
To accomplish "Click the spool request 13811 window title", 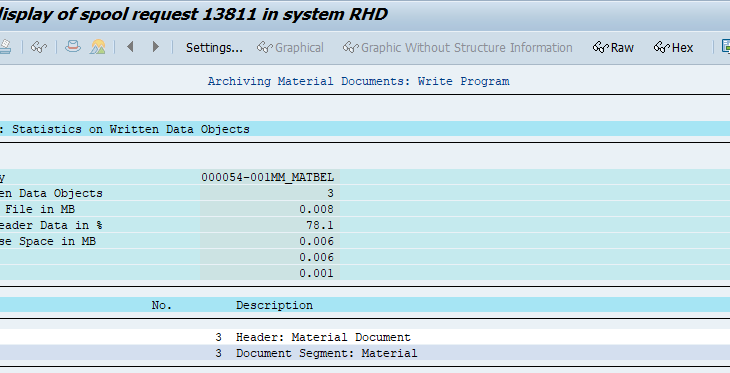I will tap(194, 14).
